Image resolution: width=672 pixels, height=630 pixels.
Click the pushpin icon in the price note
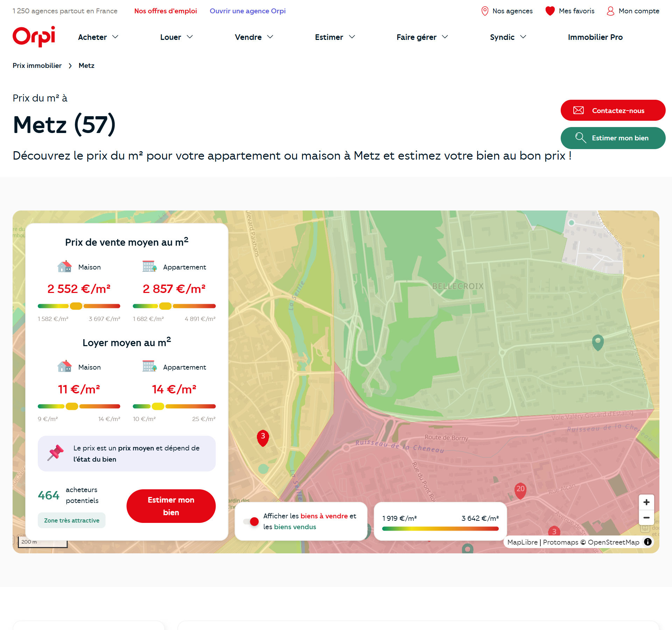tap(56, 453)
